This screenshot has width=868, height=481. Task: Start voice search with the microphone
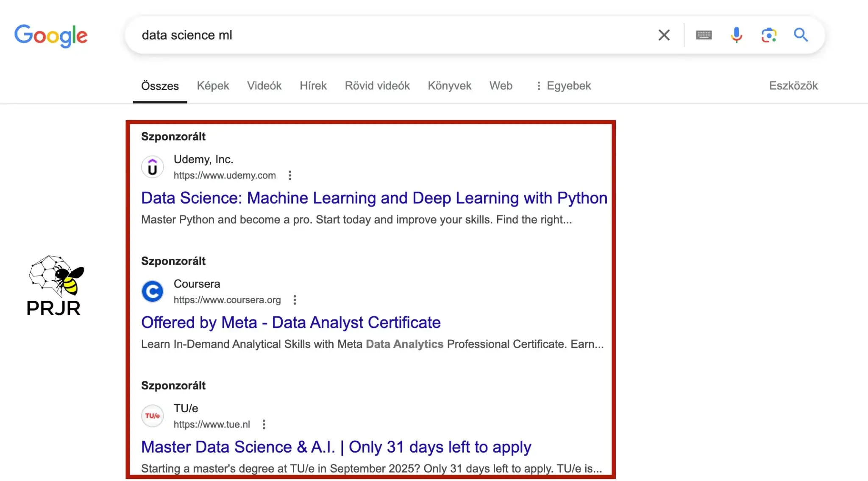pos(736,35)
